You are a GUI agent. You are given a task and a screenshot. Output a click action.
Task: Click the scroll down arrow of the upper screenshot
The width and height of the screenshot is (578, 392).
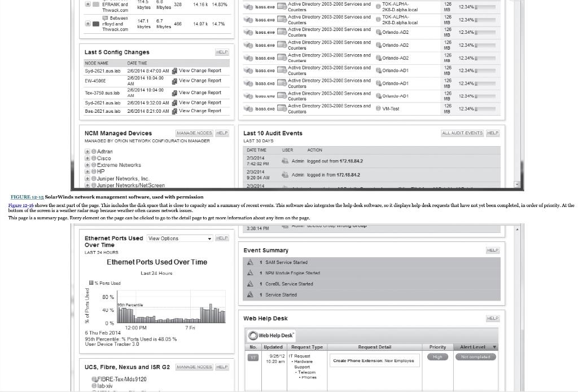point(517,184)
